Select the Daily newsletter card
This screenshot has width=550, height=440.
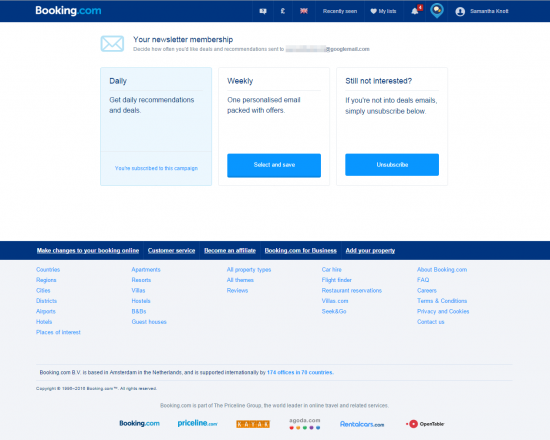156,126
